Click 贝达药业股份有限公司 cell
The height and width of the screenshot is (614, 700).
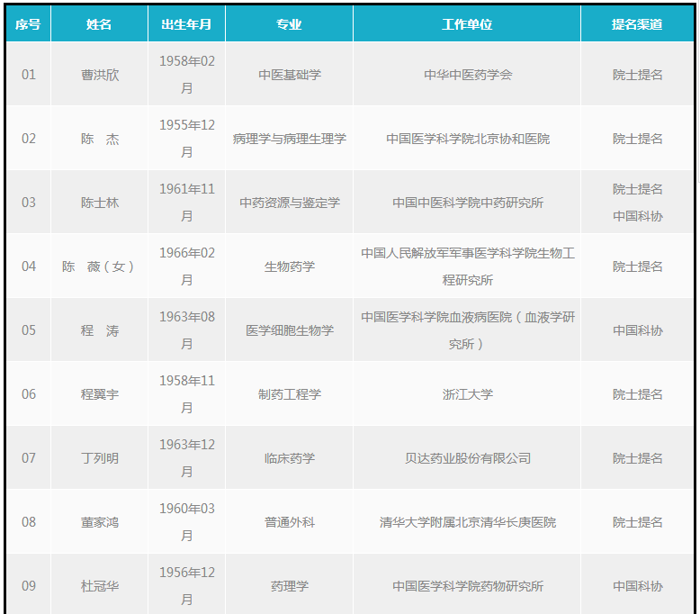click(x=467, y=458)
